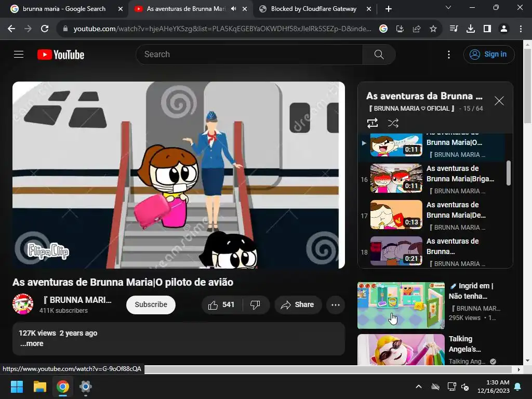Show hidden tray icons chevron
This screenshot has width=532, height=399.
click(419, 387)
